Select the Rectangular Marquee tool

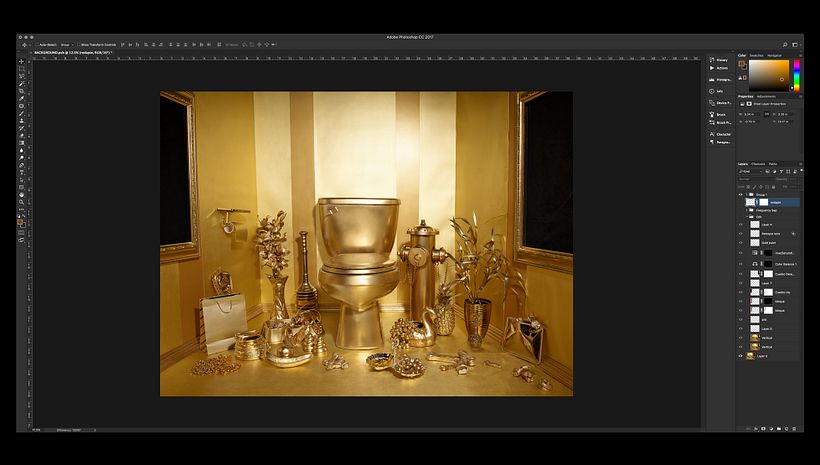point(21,69)
